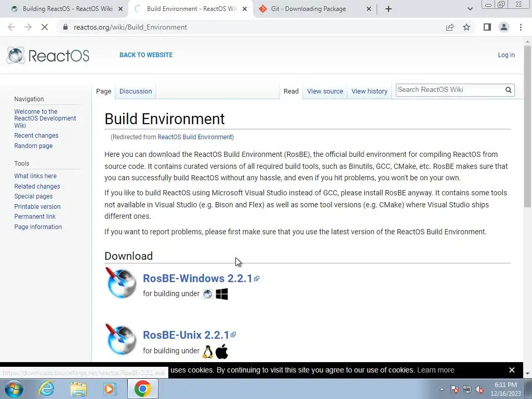Click BACK TO WEBSITE link

point(146,55)
